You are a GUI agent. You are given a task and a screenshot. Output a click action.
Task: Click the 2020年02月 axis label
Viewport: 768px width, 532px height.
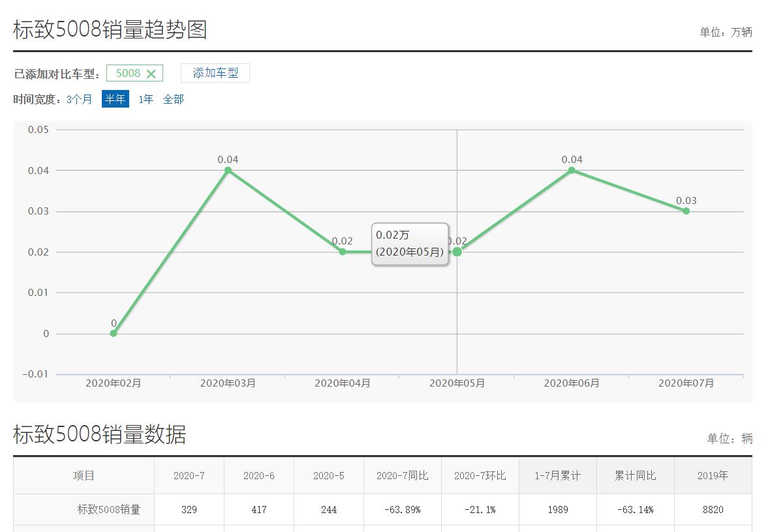point(113,383)
